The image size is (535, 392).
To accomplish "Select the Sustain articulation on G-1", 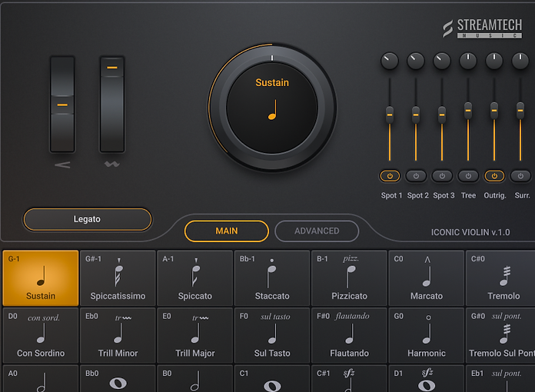I will (41, 278).
